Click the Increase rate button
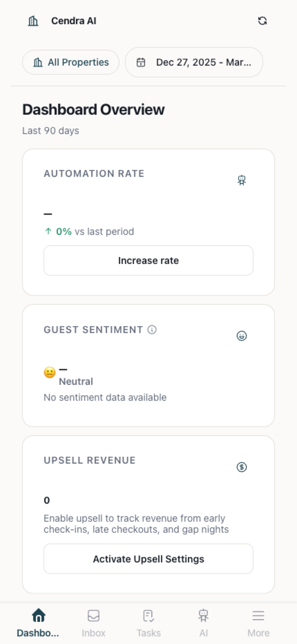The width and height of the screenshot is (297, 644). [148, 261]
